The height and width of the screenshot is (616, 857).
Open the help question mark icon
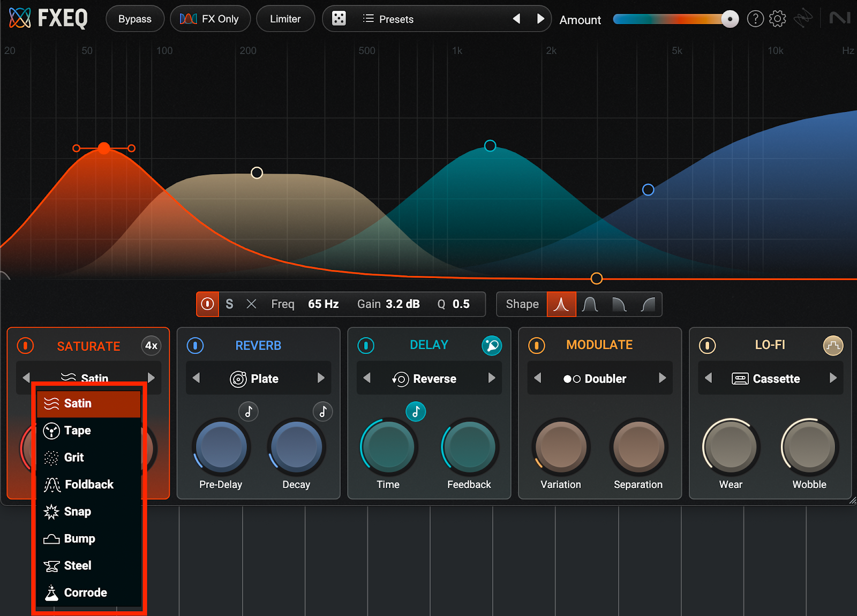[755, 19]
